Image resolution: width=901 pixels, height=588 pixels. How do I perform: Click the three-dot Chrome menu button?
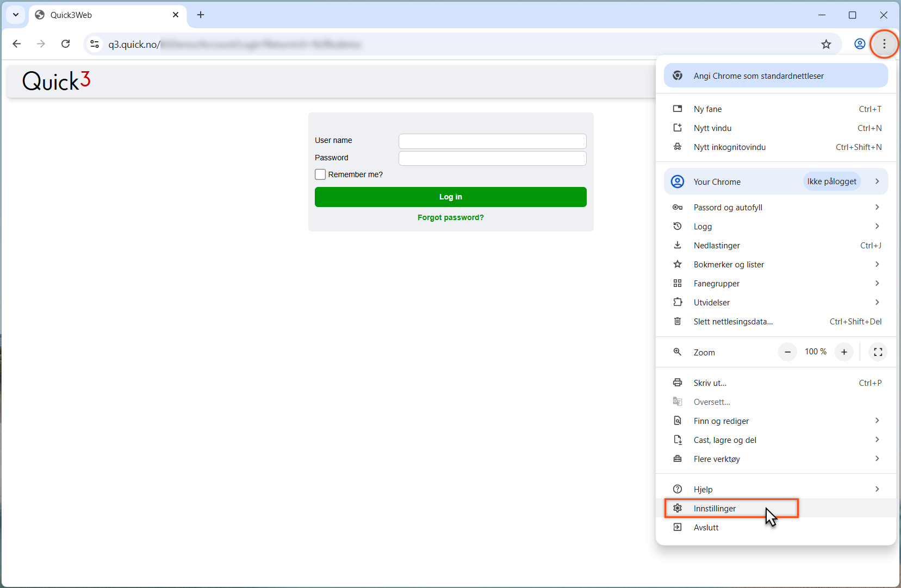pos(884,44)
